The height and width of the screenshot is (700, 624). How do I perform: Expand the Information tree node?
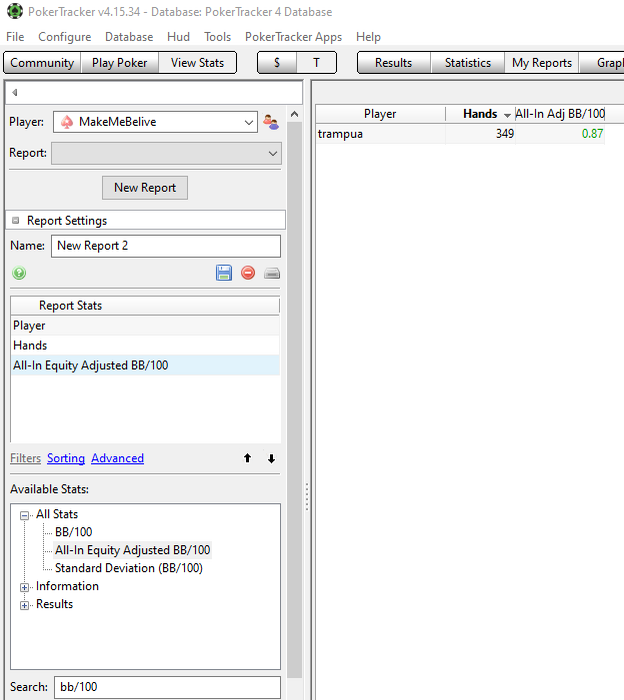(25, 587)
